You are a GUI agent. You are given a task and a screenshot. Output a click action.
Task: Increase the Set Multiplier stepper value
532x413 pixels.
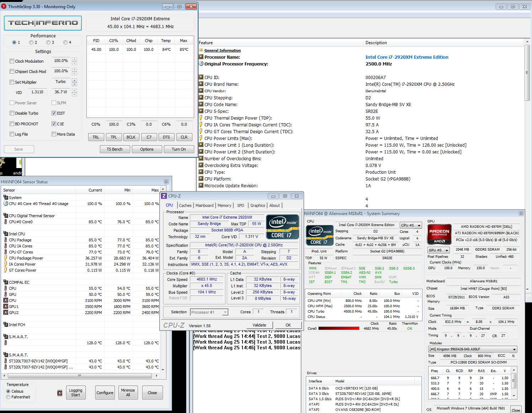point(74,80)
